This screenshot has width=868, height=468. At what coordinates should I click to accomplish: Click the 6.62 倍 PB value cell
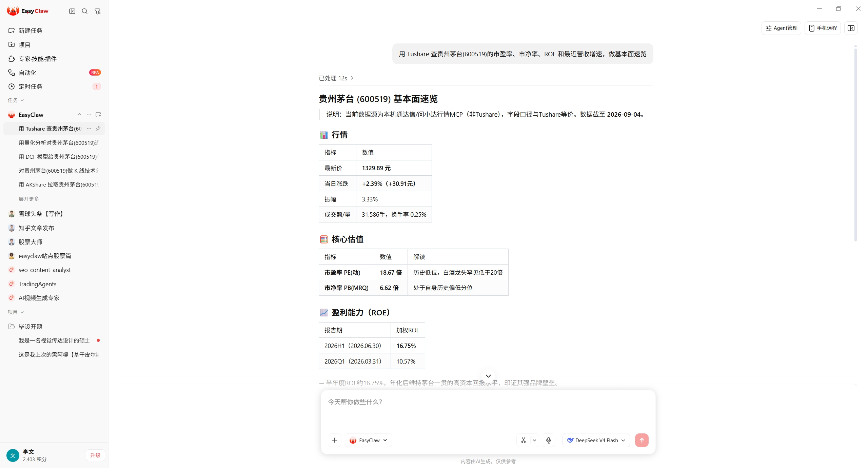[391, 288]
